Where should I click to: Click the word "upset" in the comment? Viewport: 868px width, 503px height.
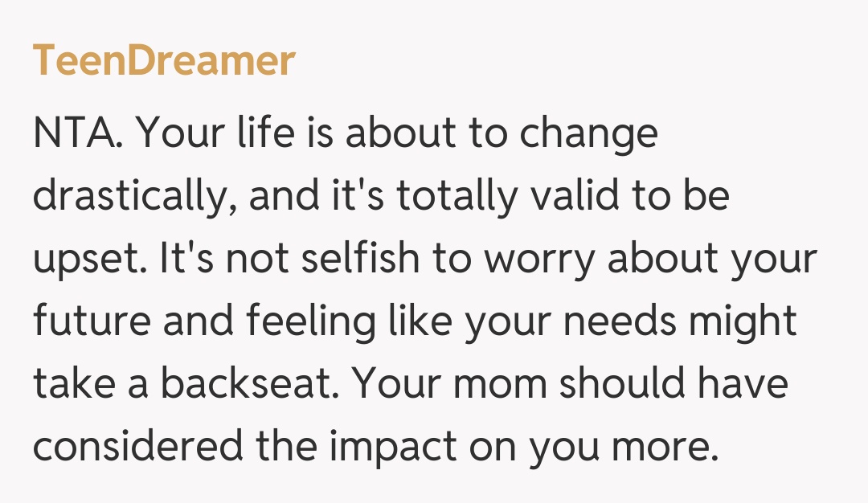(x=78, y=259)
